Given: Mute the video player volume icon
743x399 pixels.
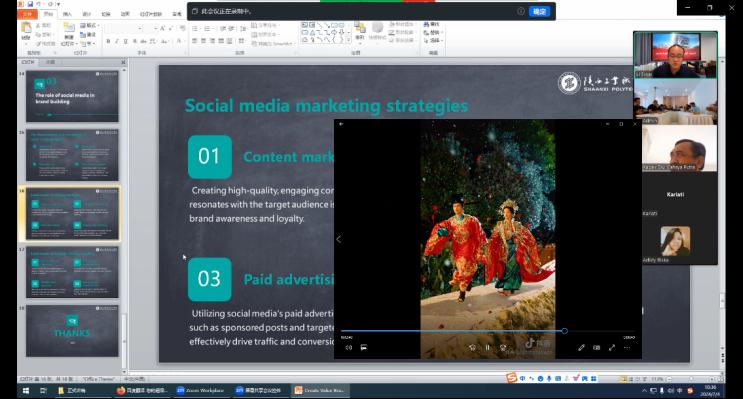Looking at the screenshot, I should tap(349, 348).
